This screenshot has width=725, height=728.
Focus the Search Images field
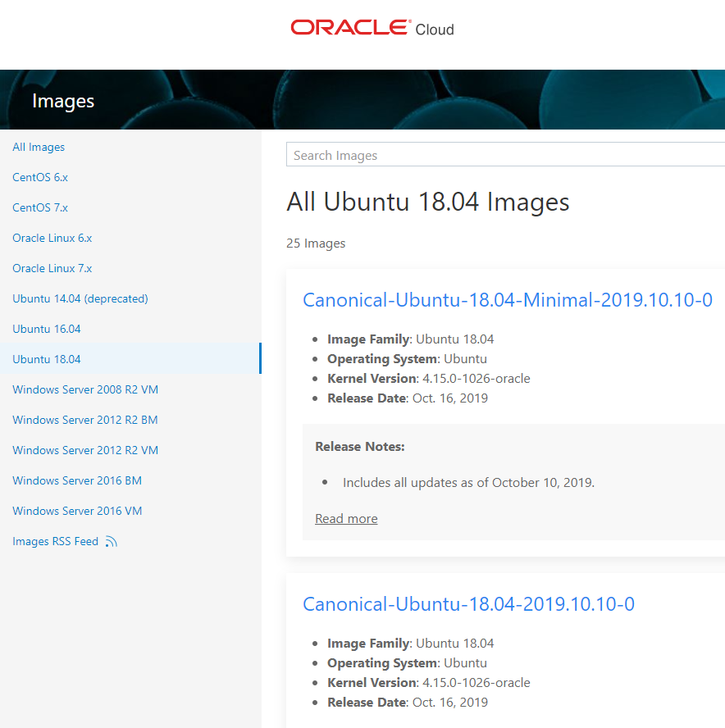(505, 155)
